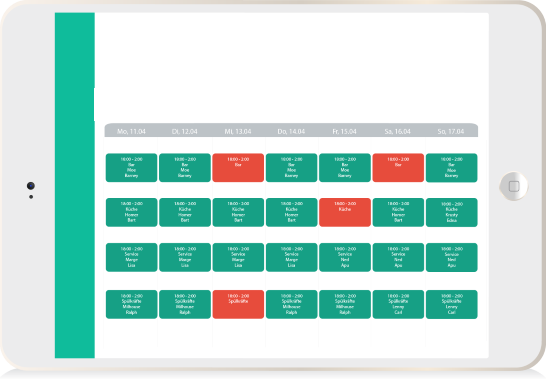The image size is (546, 380).
Task: Open the Thursday Spülkräfte shift card
Action: [291, 304]
